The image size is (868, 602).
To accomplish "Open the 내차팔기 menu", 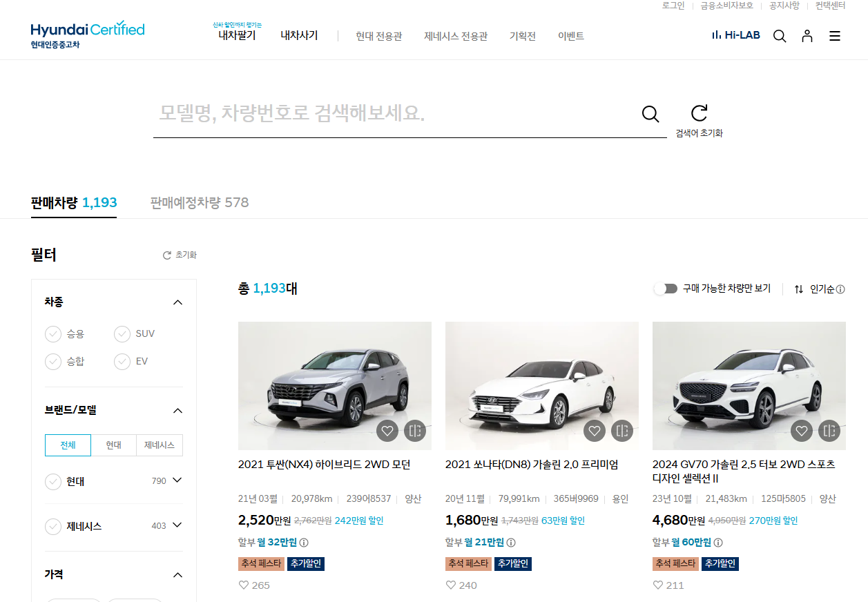I will 238,35.
